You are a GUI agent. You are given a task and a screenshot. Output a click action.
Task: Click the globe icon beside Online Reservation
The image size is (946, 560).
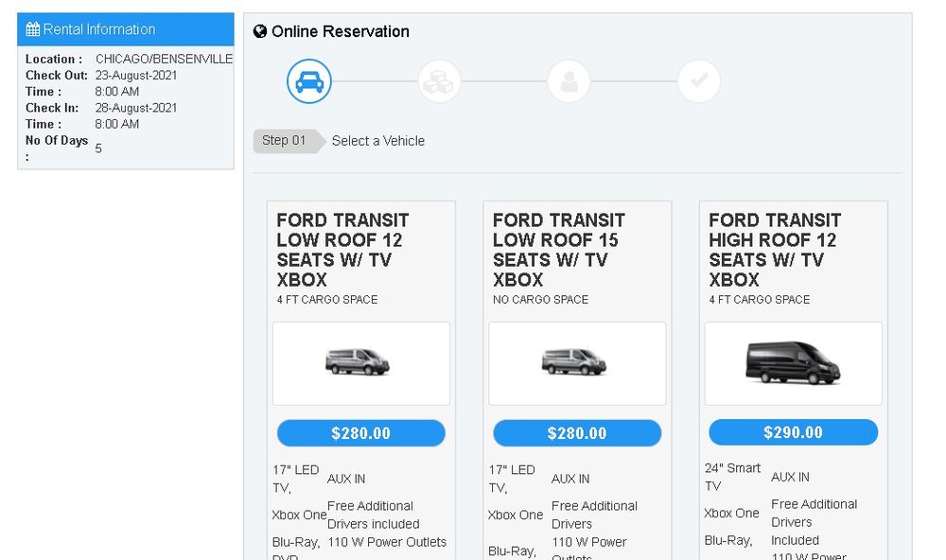pyautogui.click(x=260, y=31)
